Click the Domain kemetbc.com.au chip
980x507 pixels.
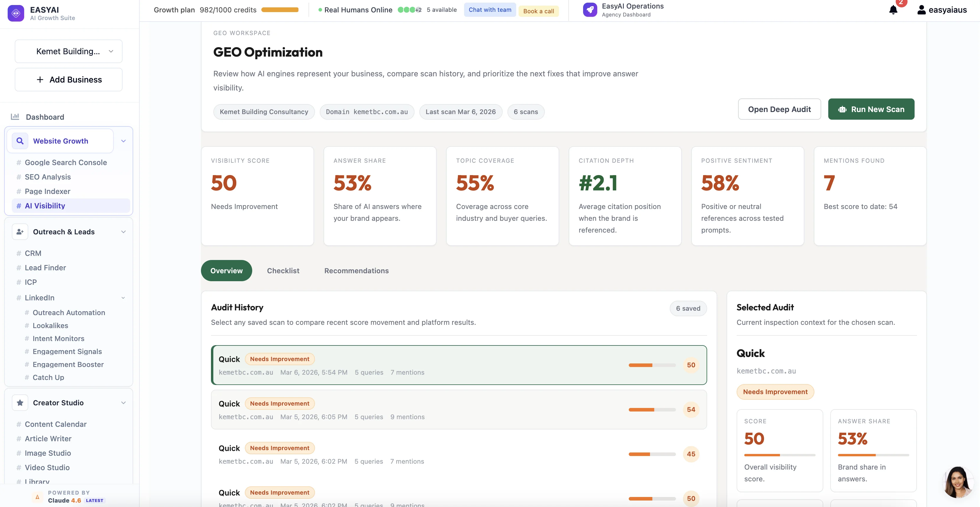pyautogui.click(x=367, y=112)
